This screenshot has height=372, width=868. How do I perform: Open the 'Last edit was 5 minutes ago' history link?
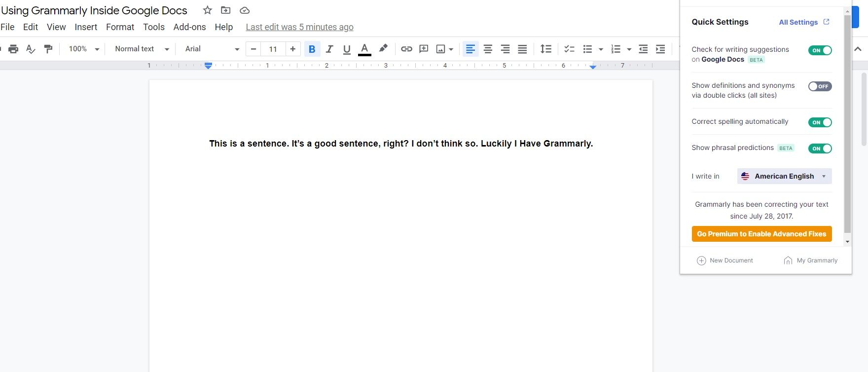pyautogui.click(x=299, y=27)
